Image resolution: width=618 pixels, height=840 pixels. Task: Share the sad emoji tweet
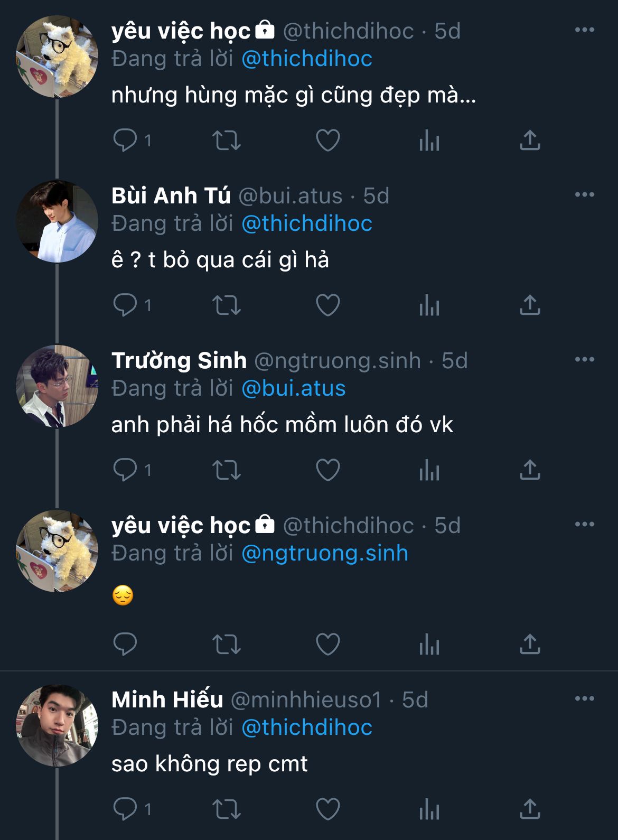click(x=530, y=645)
